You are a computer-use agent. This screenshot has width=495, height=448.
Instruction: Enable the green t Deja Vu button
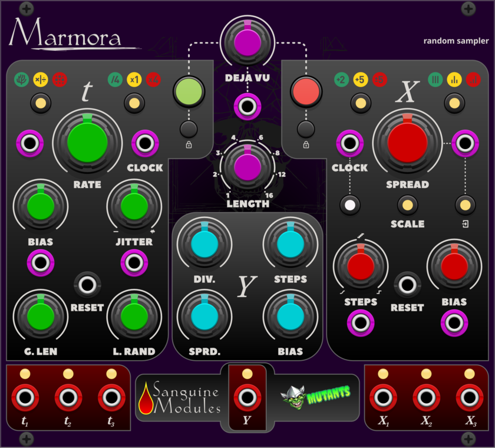(189, 91)
